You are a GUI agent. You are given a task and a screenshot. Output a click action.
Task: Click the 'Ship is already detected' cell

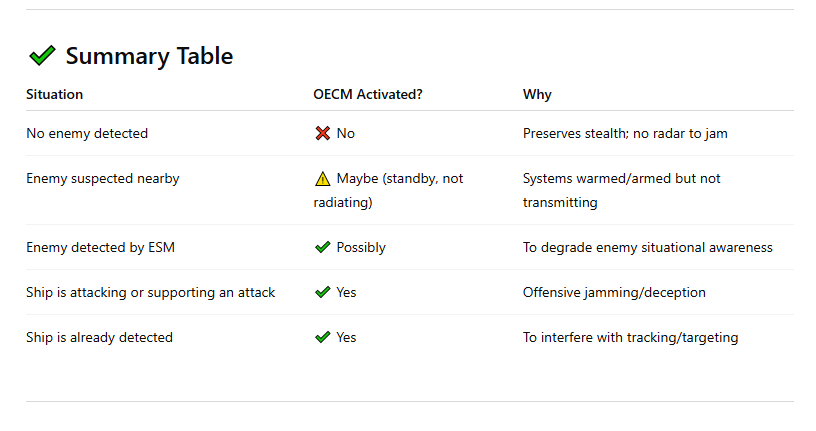point(99,337)
